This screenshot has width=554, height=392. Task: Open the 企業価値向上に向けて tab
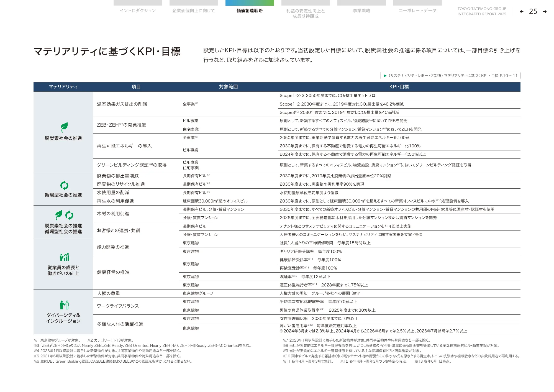(x=194, y=11)
